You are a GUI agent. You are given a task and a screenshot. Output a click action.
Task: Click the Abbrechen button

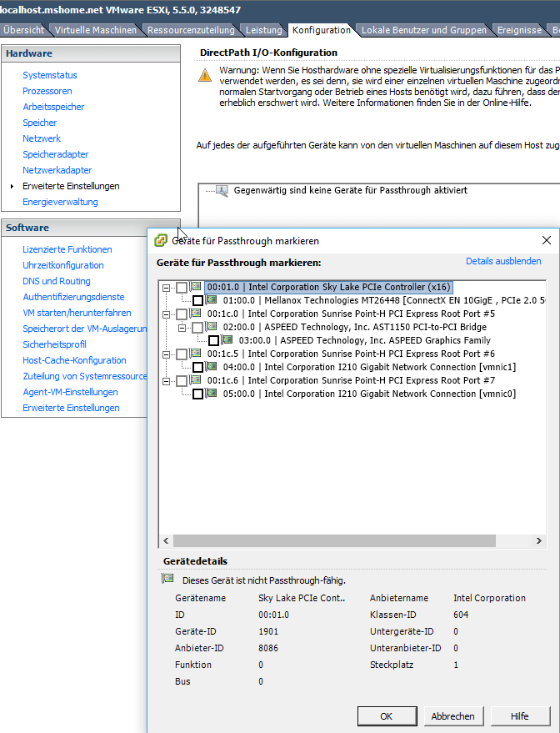click(x=453, y=715)
